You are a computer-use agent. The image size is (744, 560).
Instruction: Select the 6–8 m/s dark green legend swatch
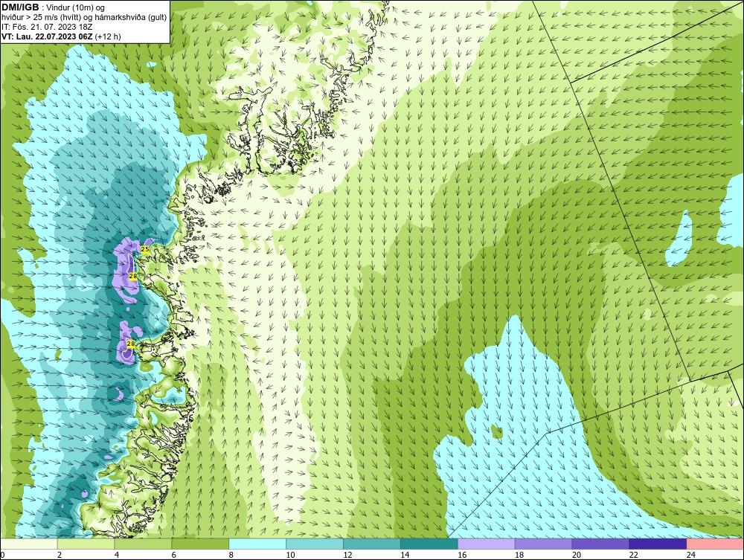click(200, 544)
